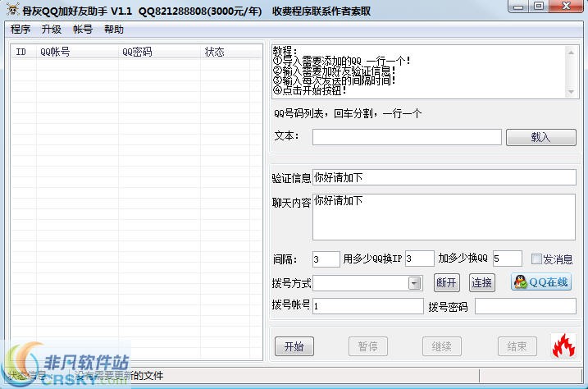Open the 升级 menu
588x389 pixels.
pos(52,30)
